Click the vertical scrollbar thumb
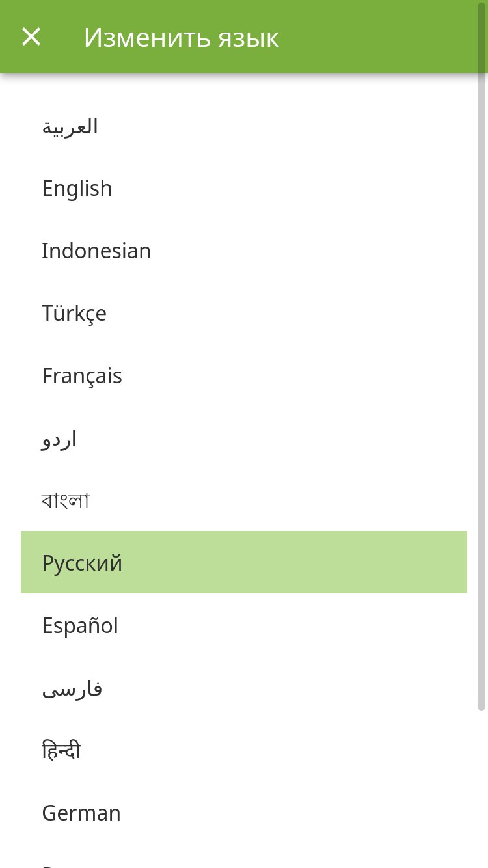This screenshot has height=868, width=488. [x=481, y=390]
